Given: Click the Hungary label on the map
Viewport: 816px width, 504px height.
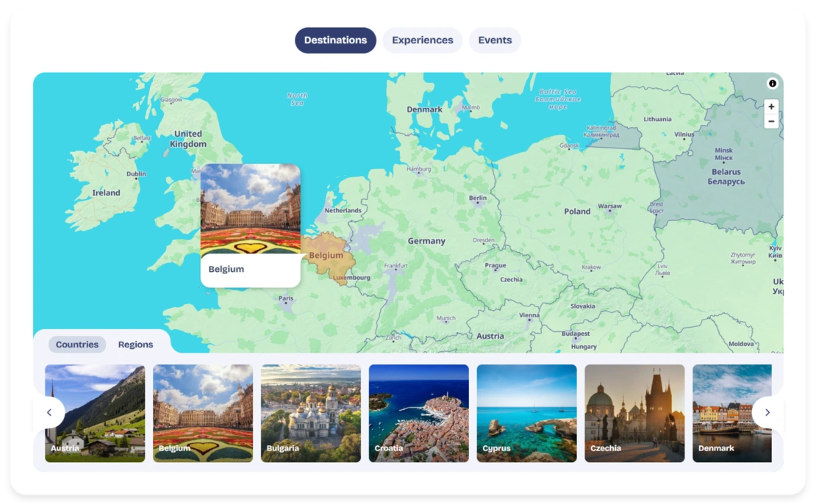Looking at the screenshot, I should [x=584, y=346].
